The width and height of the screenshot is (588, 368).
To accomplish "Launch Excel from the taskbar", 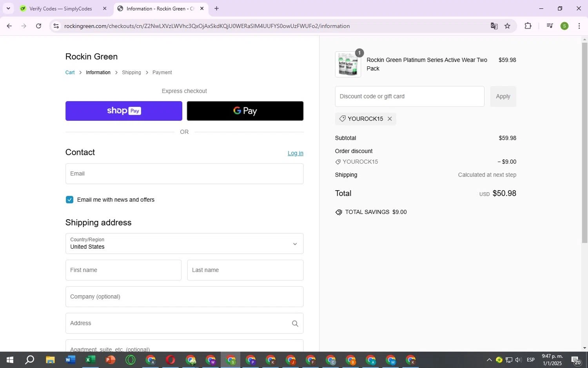I will [x=90, y=360].
